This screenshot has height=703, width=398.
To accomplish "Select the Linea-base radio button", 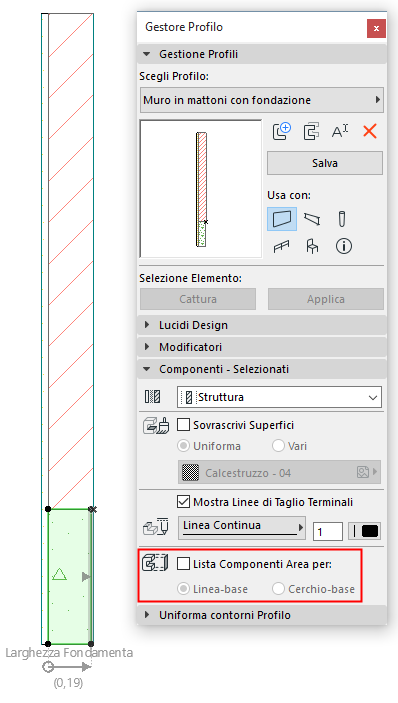I will [x=183, y=589].
